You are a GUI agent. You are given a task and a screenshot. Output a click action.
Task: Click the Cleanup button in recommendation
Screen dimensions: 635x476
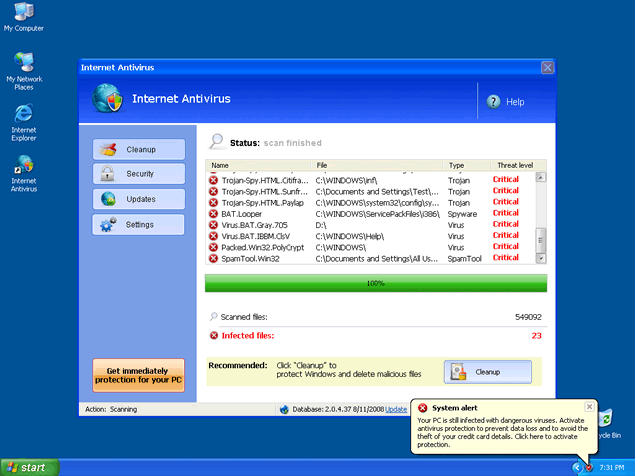coord(488,371)
